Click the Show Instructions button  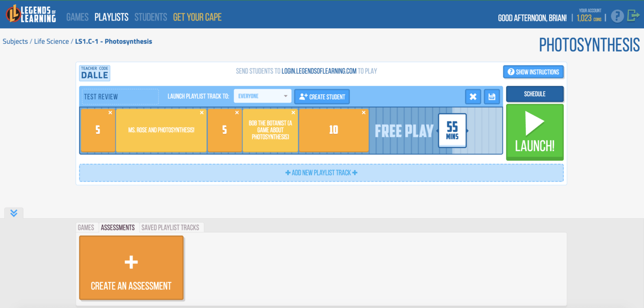(x=533, y=72)
